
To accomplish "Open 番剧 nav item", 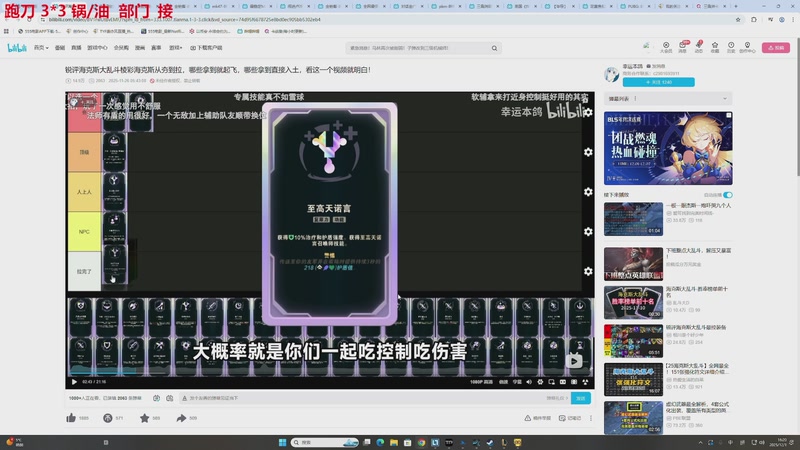I will (60, 47).
